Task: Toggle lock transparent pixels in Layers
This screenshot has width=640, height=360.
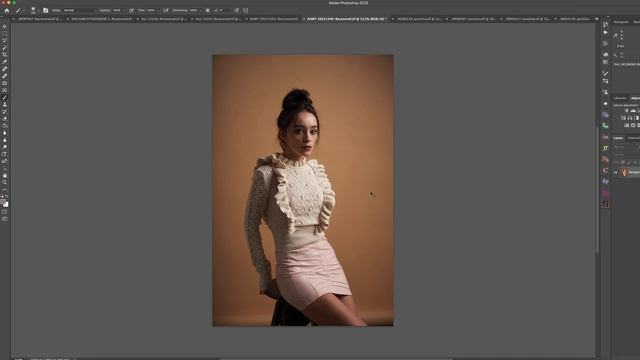Action: click(623, 162)
